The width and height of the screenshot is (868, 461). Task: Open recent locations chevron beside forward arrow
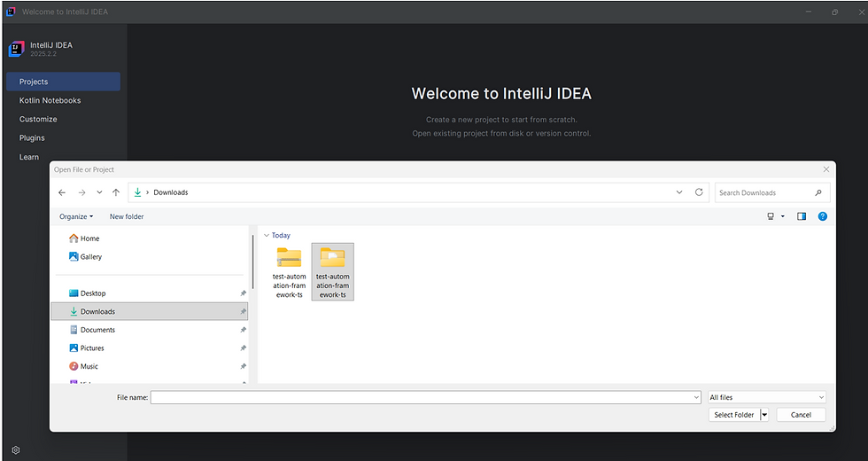pos(99,192)
